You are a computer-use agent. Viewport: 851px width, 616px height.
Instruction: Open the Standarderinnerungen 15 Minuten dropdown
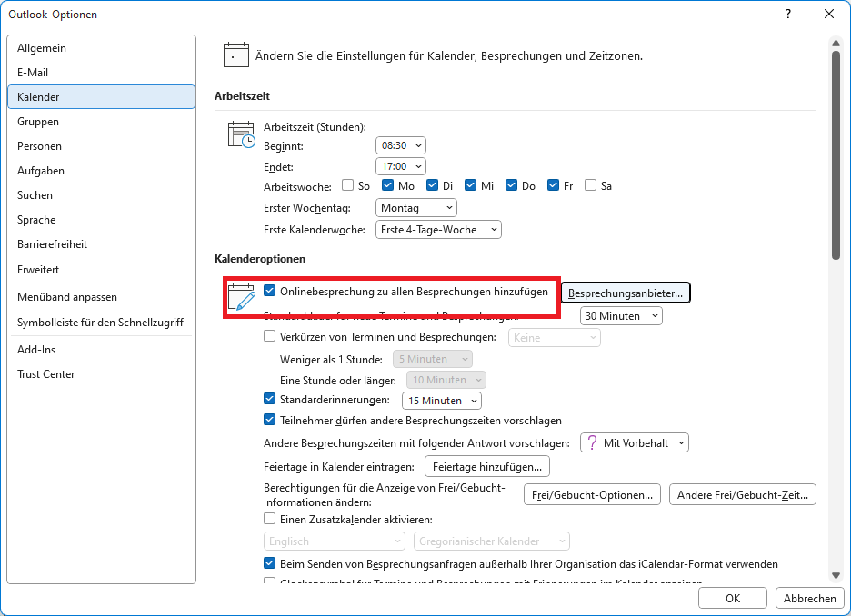(442, 401)
